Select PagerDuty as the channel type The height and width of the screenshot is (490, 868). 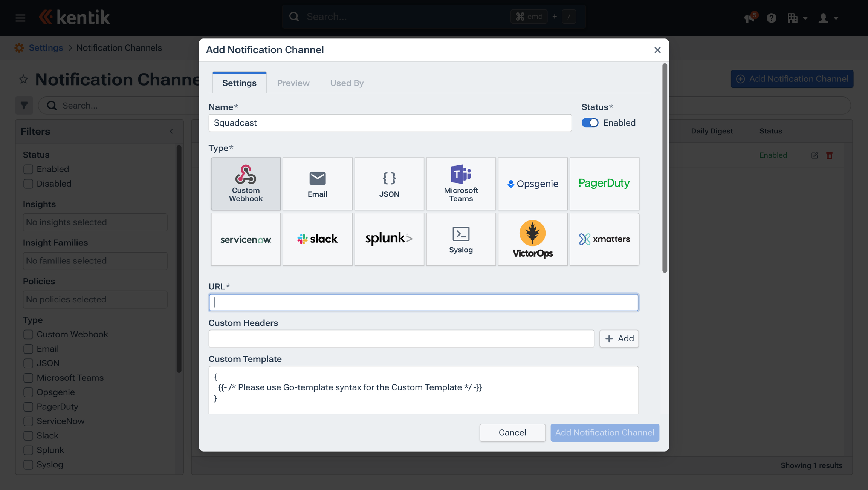point(604,184)
